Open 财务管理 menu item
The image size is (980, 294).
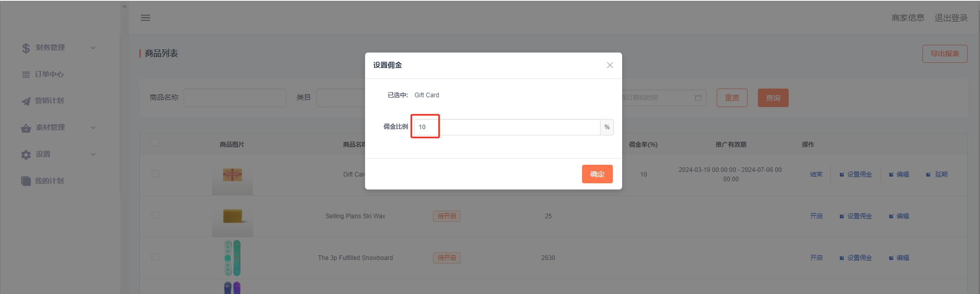(x=50, y=48)
